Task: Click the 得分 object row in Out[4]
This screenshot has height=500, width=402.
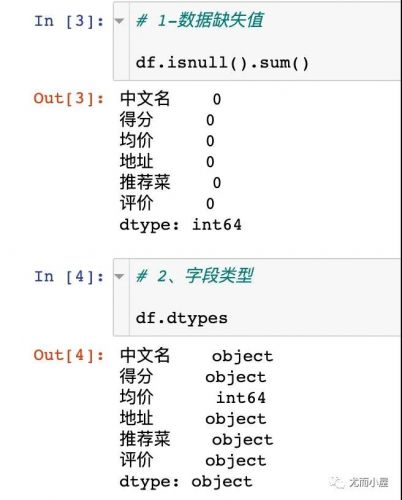Action: click(193, 376)
